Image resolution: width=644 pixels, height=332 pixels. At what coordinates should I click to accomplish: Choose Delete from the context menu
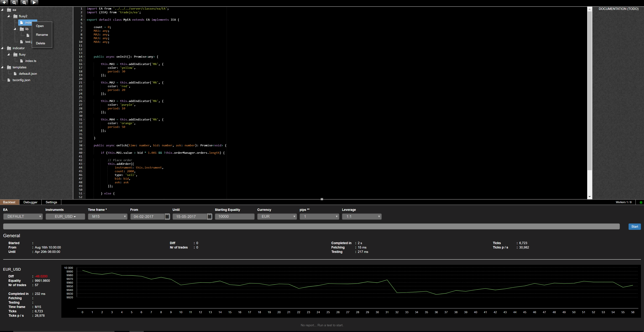pyautogui.click(x=41, y=43)
